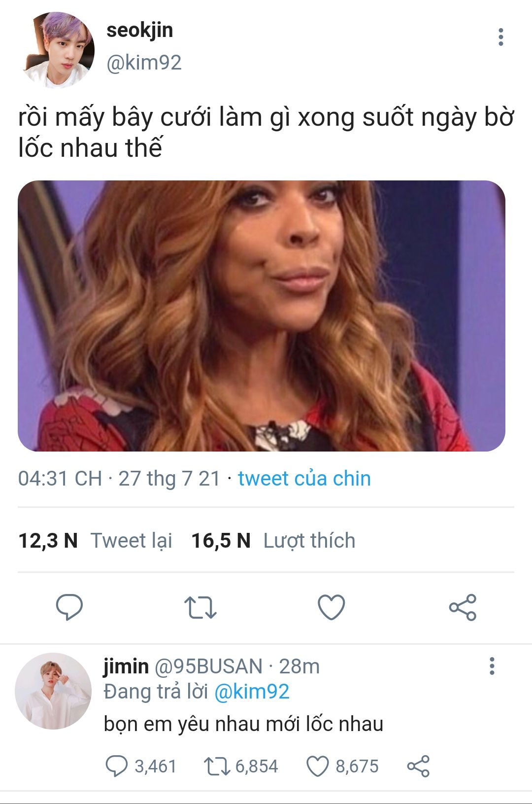Tap the share icon on jimin's reply
Screen dimensions: 532x804
[418, 766]
